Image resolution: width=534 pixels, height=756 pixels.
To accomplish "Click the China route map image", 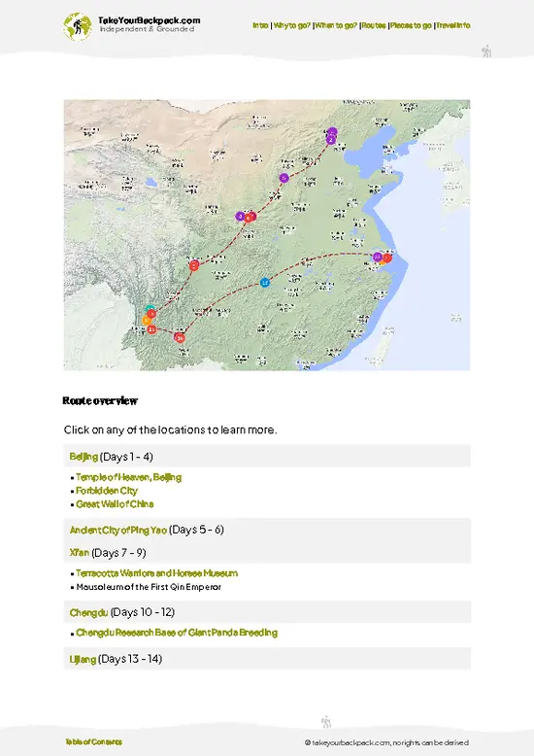I will (x=267, y=235).
